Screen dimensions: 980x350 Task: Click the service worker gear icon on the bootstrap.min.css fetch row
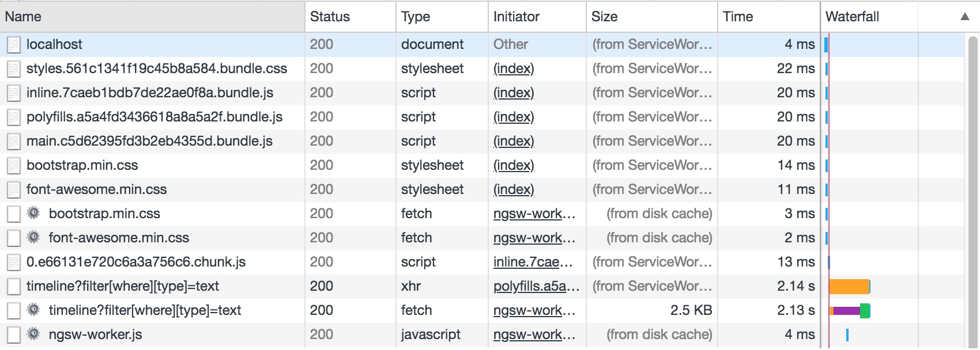click(x=34, y=214)
